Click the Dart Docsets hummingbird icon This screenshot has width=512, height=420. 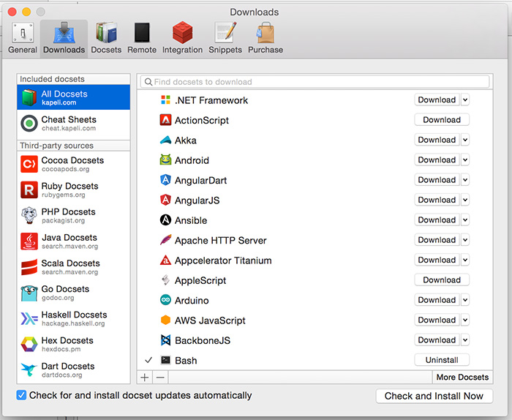[x=29, y=370]
